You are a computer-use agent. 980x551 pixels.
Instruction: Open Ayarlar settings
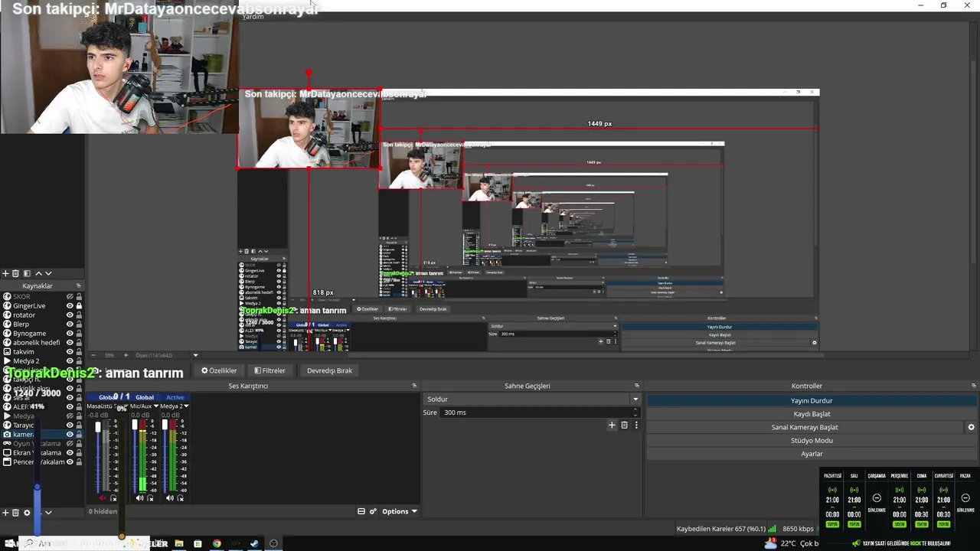coord(812,454)
